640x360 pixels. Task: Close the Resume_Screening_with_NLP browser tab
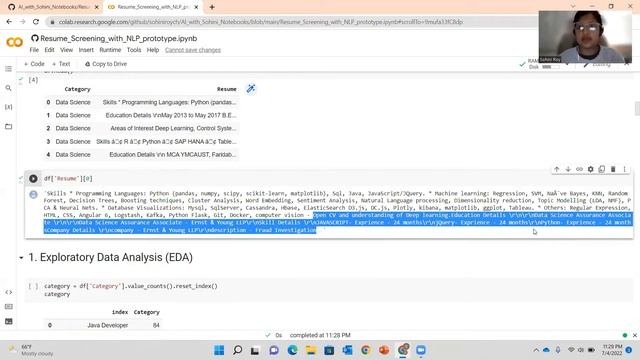[x=196, y=7]
